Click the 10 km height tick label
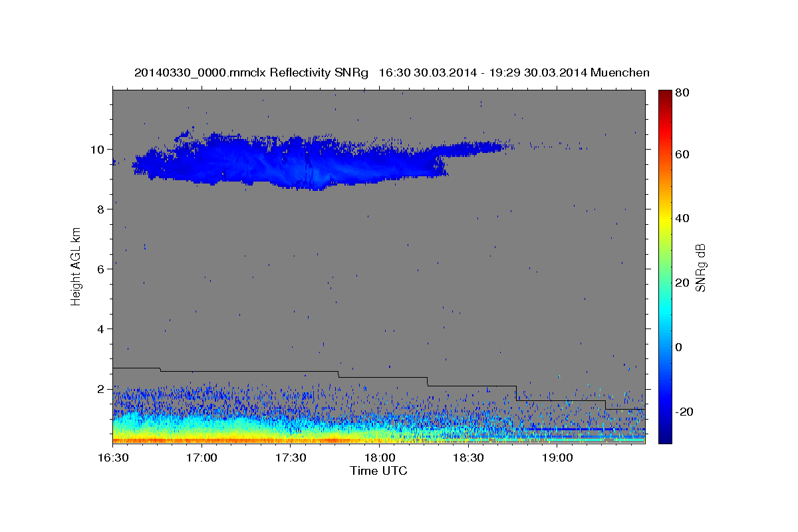The image size is (798, 532). point(99,149)
